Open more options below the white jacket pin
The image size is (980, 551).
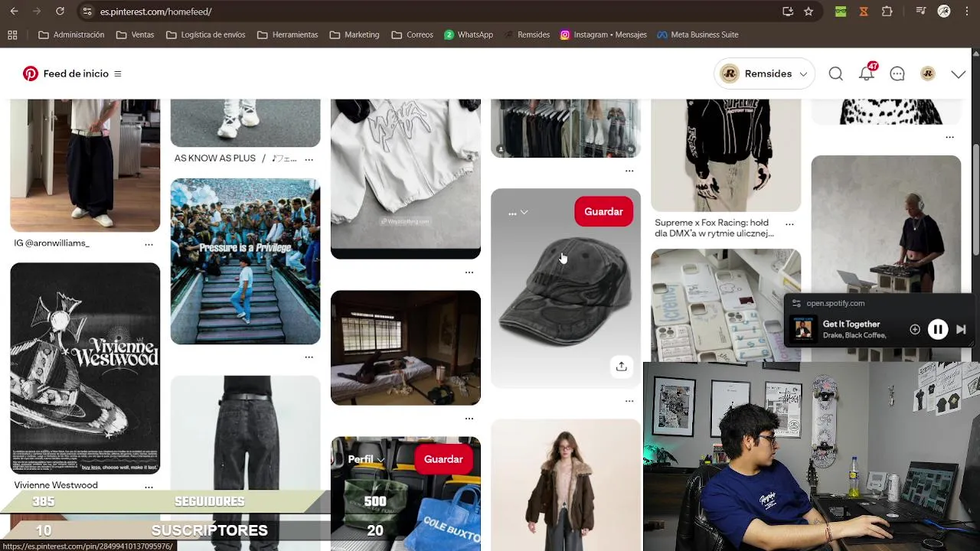tap(469, 272)
